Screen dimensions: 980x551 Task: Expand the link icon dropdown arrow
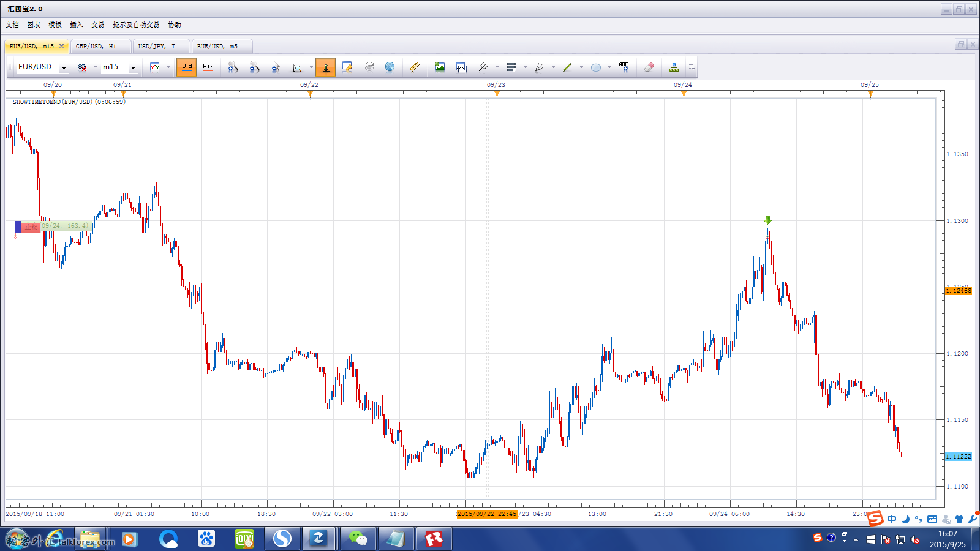[96, 67]
